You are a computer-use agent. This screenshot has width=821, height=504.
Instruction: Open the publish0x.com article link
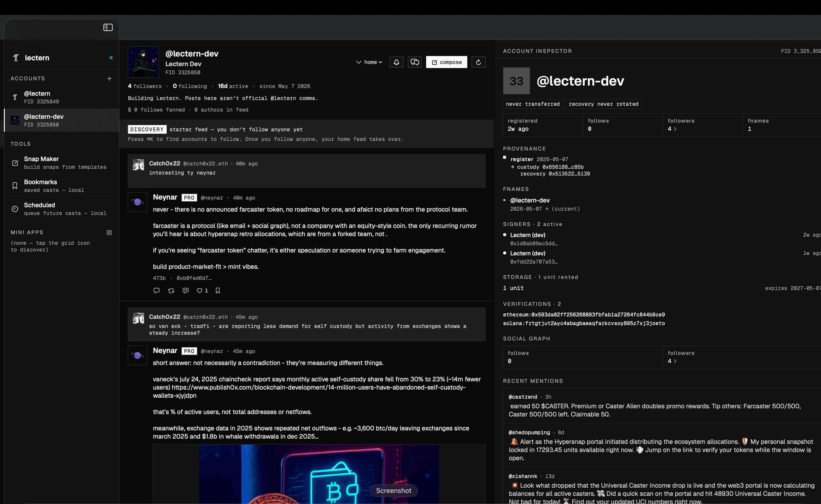[x=309, y=391]
